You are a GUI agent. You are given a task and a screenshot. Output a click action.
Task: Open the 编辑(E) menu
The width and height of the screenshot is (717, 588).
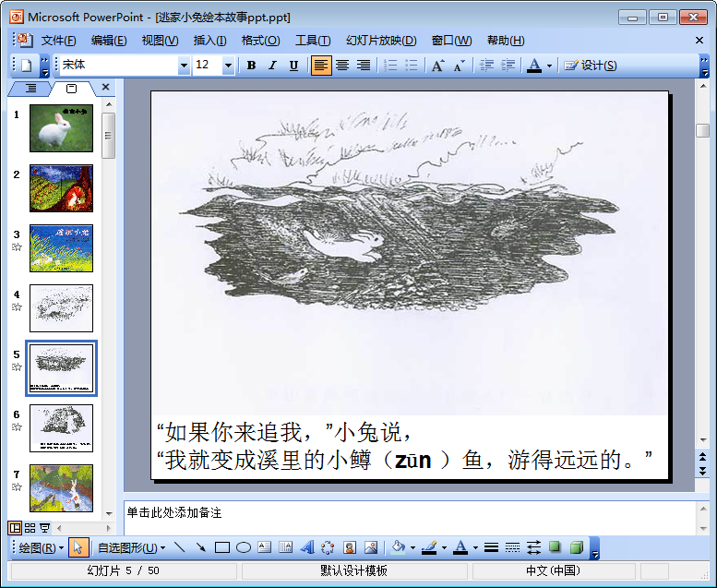(109, 41)
